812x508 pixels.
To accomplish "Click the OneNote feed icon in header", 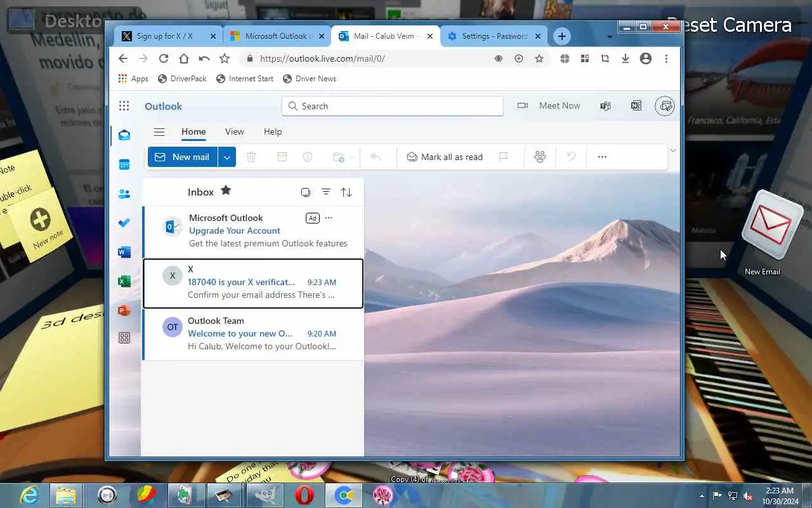I will (x=636, y=106).
